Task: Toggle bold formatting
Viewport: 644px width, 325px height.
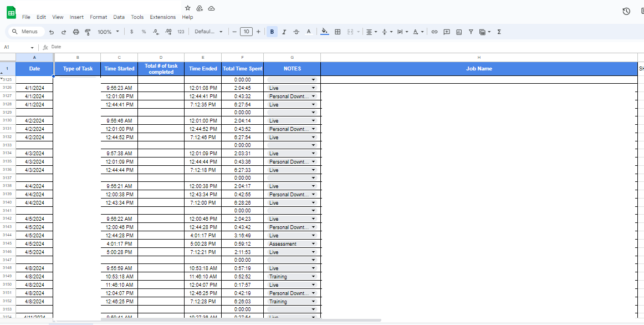Action: (272, 32)
